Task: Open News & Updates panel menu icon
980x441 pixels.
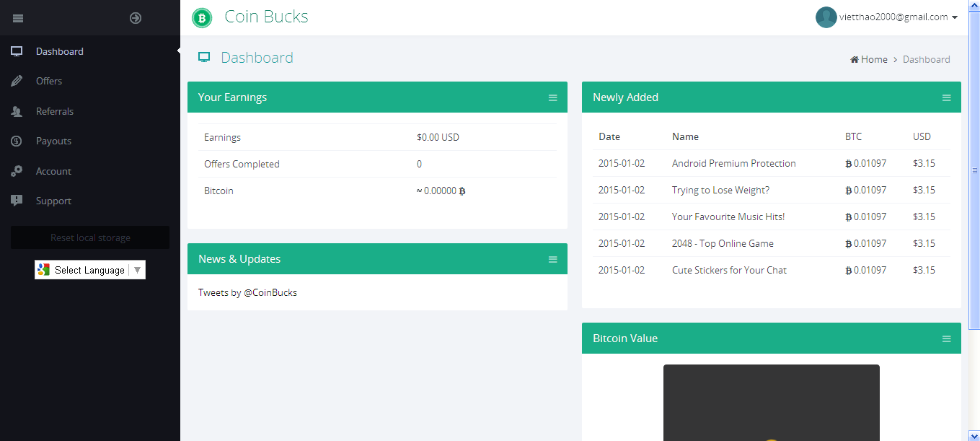Action: (553, 259)
